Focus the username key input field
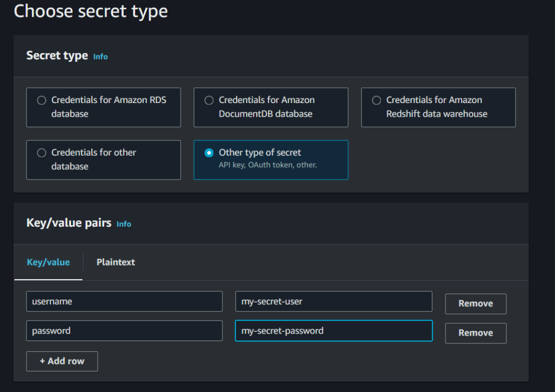 tap(124, 301)
